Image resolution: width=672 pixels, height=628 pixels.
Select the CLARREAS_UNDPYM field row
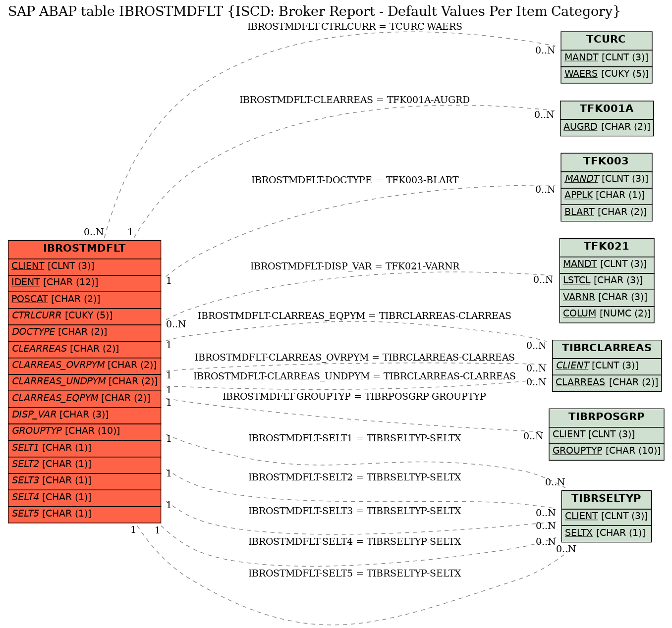click(85, 382)
